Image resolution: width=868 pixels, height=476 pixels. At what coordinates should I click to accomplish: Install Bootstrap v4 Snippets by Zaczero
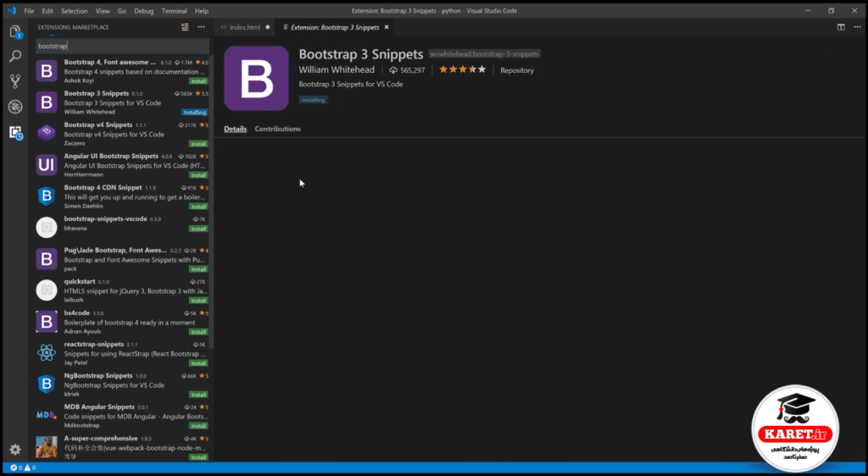[x=198, y=144]
